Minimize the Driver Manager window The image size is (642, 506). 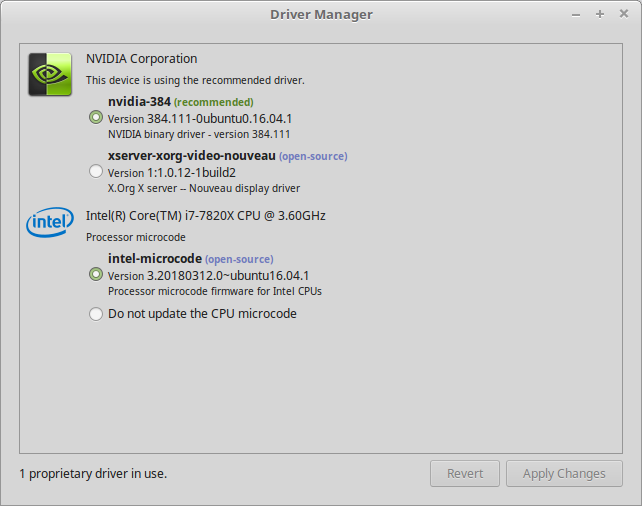(x=576, y=15)
